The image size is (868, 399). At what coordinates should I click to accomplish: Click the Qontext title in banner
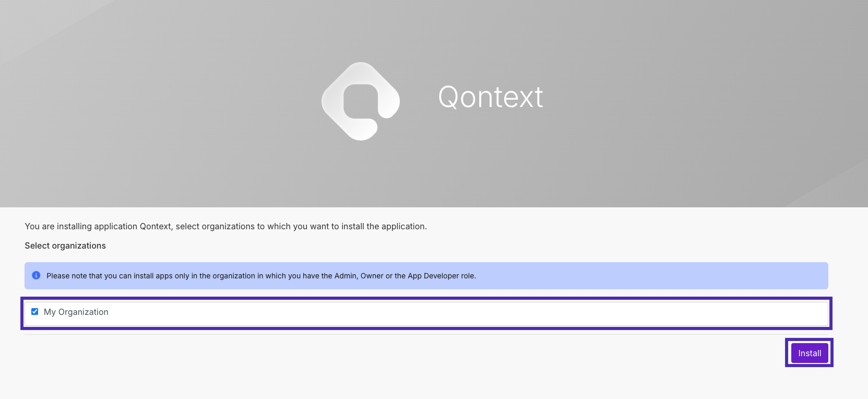491,97
